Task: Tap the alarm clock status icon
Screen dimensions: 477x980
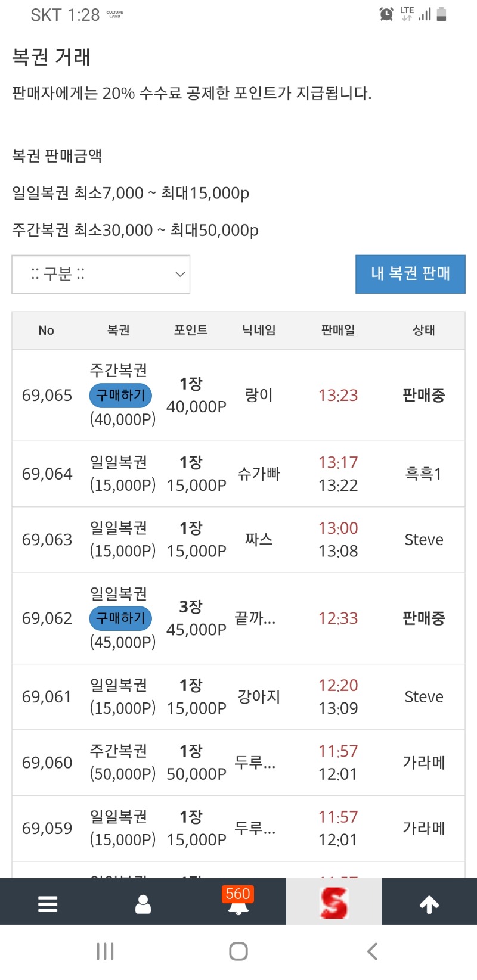Action: [x=386, y=14]
